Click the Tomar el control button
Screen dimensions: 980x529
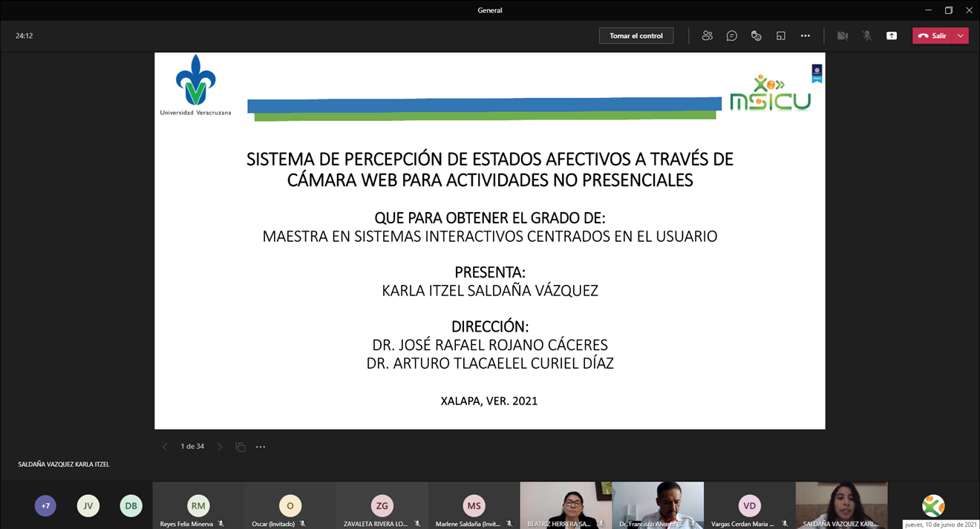pyautogui.click(x=636, y=36)
